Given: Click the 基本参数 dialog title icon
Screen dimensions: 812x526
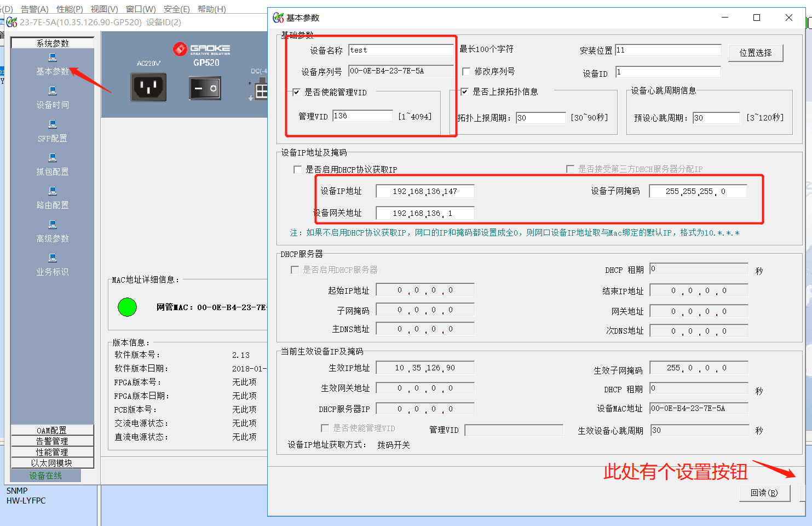Looking at the screenshot, I should point(278,18).
